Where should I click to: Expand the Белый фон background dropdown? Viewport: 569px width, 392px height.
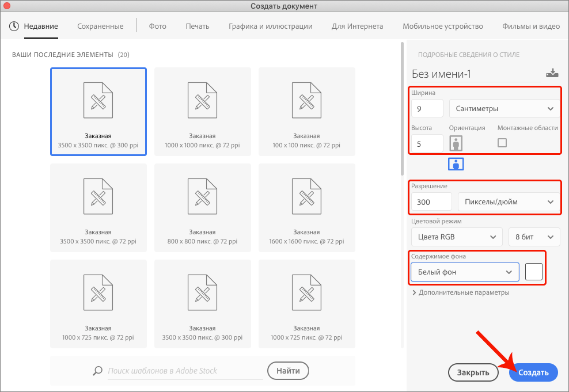pyautogui.click(x=464, y=272)
